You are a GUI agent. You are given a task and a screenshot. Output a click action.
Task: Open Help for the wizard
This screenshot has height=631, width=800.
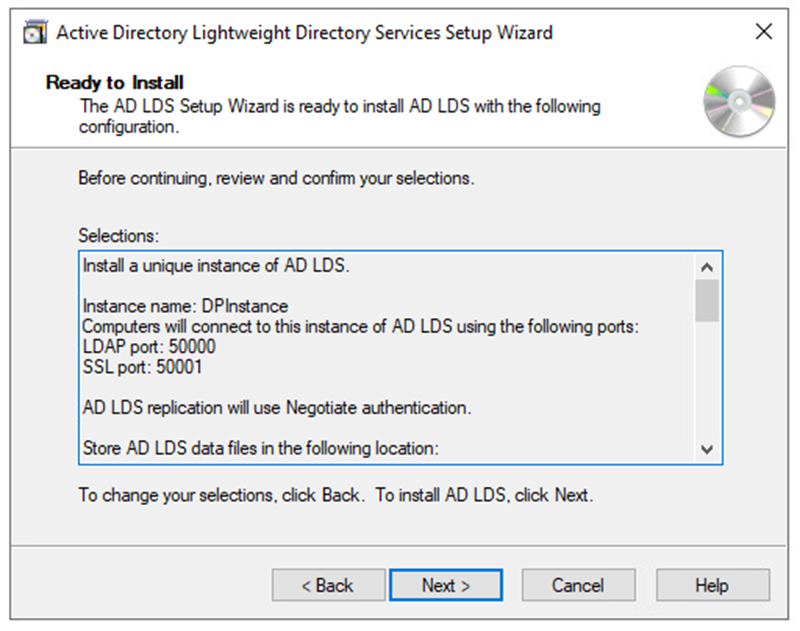coord(713,585)
